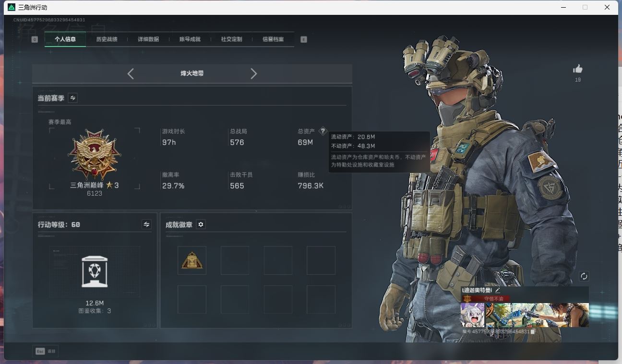Go to next mode with right chevron

(x=254, y=73)
